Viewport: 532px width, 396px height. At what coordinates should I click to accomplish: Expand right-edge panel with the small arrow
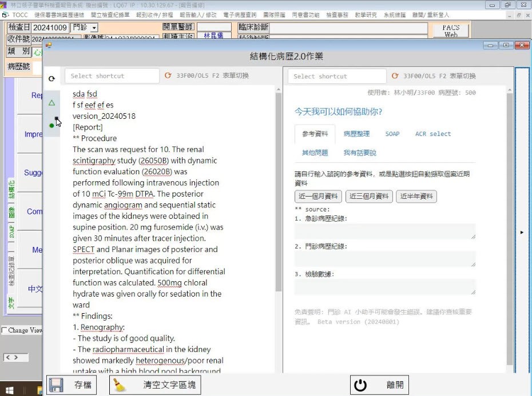pos(521,233)
